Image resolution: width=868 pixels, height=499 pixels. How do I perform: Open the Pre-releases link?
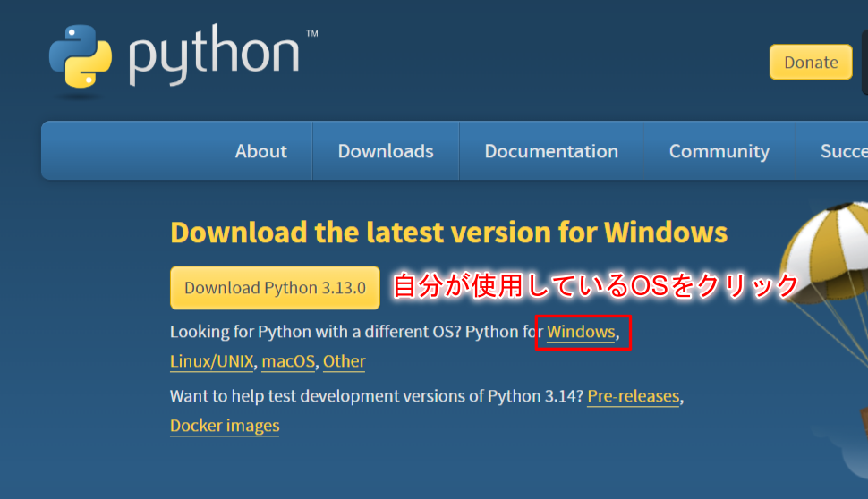click(634, 396)
